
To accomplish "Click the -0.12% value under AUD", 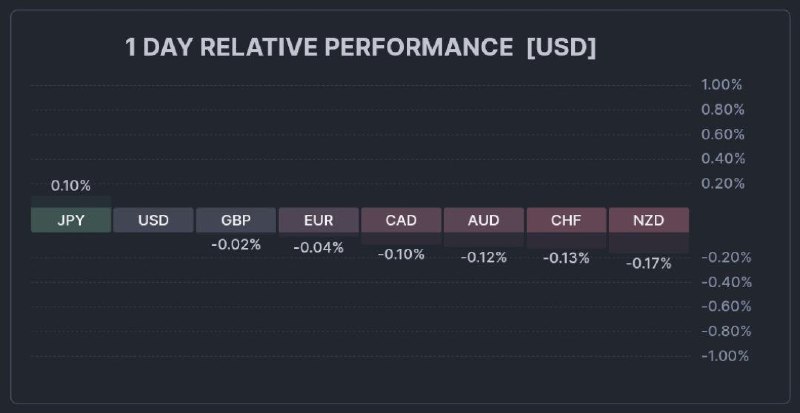I will point(483,257).
